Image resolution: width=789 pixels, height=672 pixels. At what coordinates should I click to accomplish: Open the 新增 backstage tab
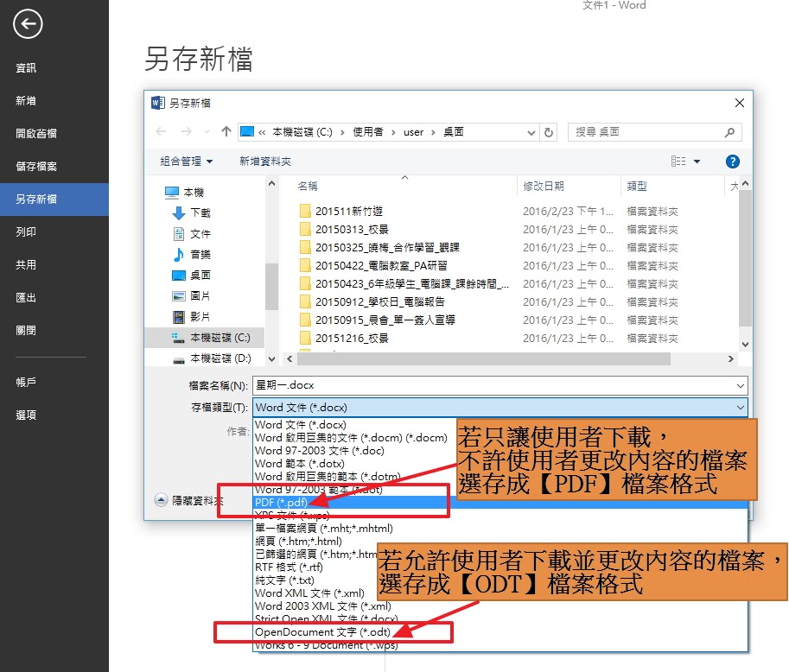[54, 100]
